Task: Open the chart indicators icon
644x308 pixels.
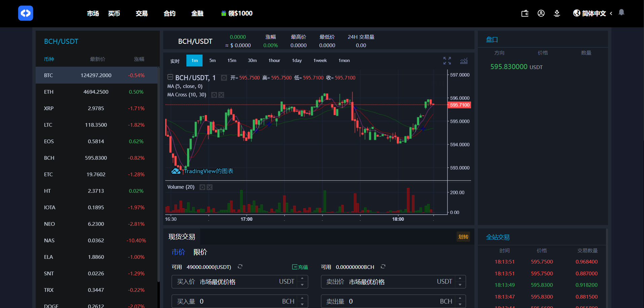Action: 464,61
